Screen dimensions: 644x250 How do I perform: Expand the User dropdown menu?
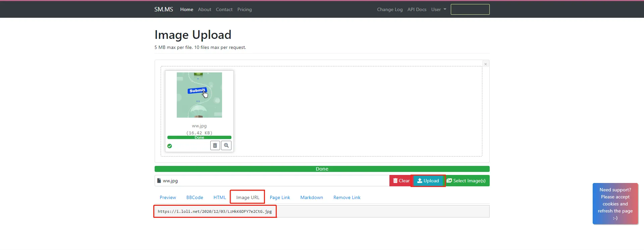tap(438, 9)
